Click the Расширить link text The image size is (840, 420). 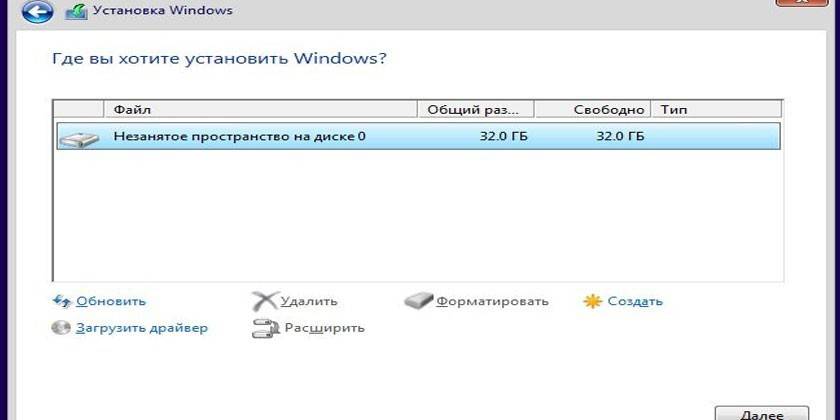[324, 328]
